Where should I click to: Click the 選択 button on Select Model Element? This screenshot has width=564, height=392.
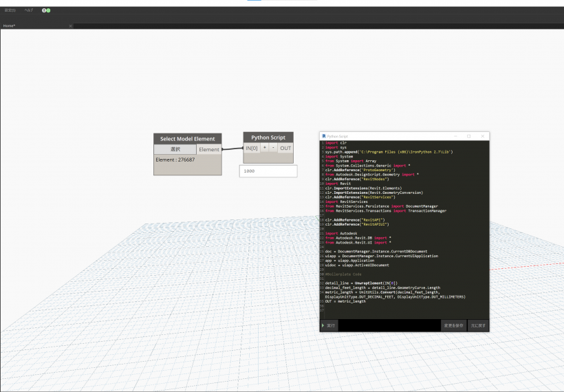pyautogui.click(x=175, y=149)
